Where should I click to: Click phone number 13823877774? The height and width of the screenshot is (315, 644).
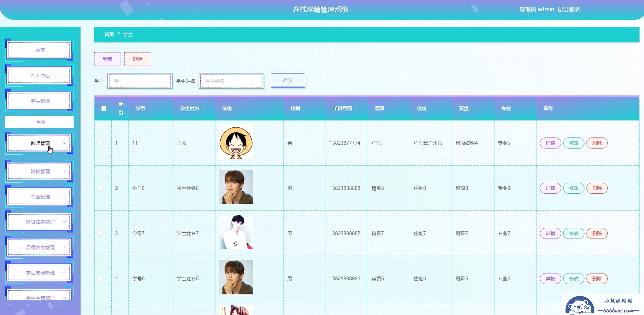click(345, 143)
